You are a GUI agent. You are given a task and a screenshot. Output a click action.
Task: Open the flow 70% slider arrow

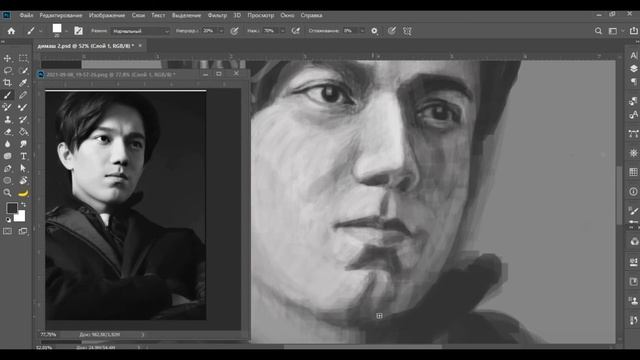[x=282, y=31]
